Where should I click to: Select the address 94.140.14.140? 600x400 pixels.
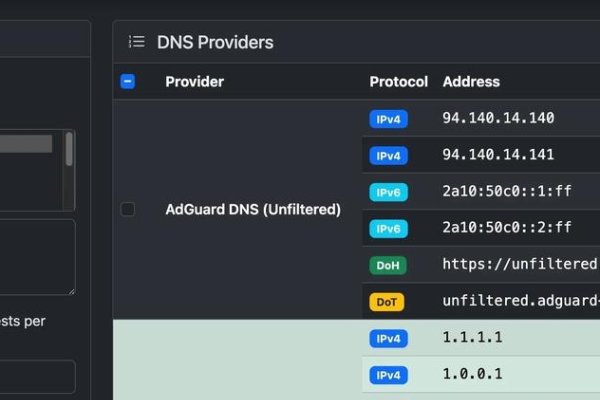[498, 118]
